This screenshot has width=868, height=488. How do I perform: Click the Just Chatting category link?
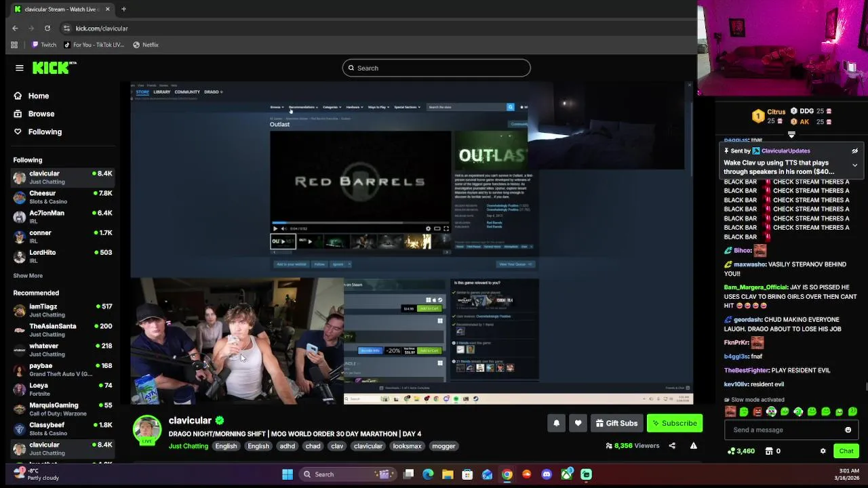[189, 446]
